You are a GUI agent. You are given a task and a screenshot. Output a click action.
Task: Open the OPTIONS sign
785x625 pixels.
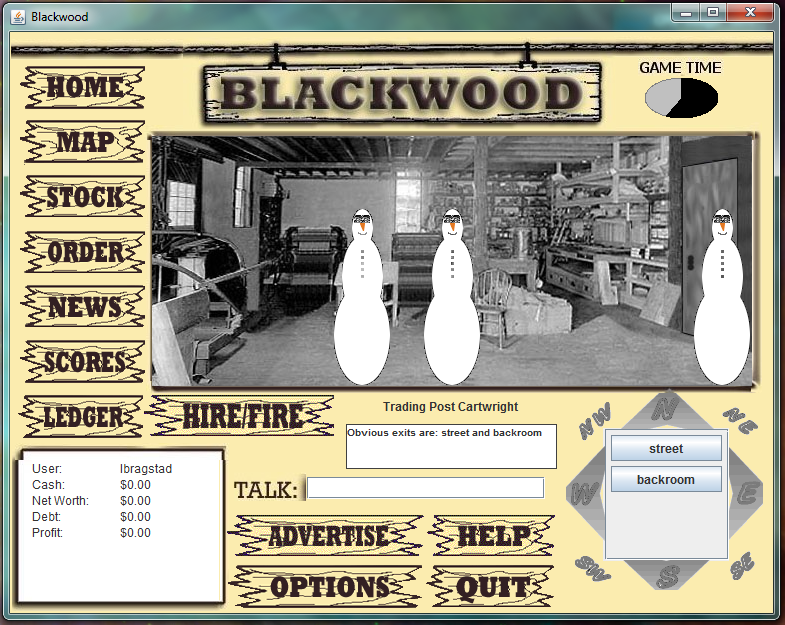coord(326,586)
